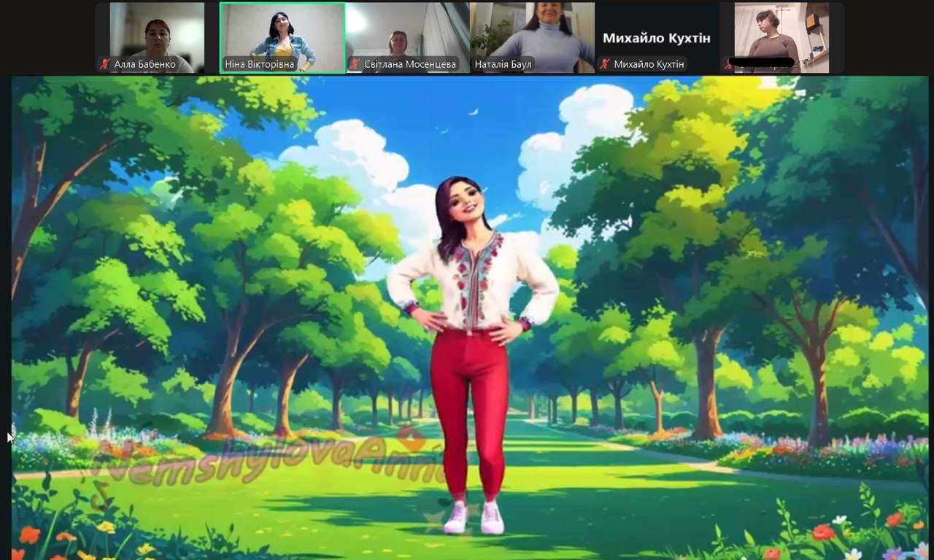Select the highlighted Ніна Вікторівна video tile
Screen dimensions: 934x560
(x=282, y=33)
